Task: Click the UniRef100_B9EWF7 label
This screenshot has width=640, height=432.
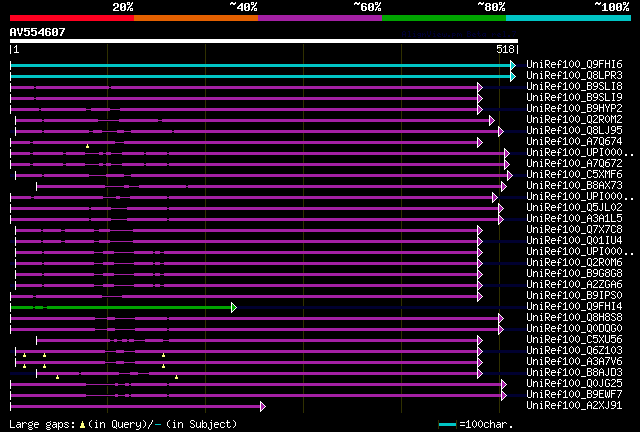Action: 574,395
